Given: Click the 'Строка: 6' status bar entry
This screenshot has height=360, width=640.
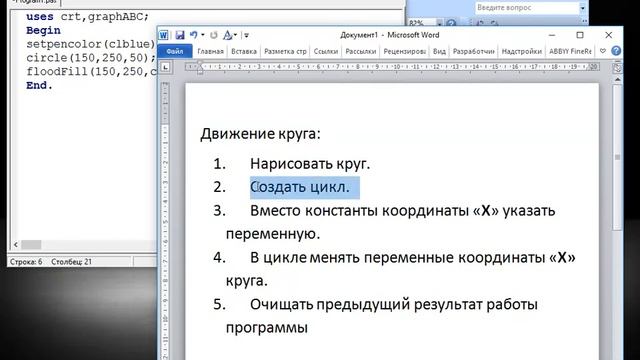Looking at the screenshot, I should tap(26, 262).
